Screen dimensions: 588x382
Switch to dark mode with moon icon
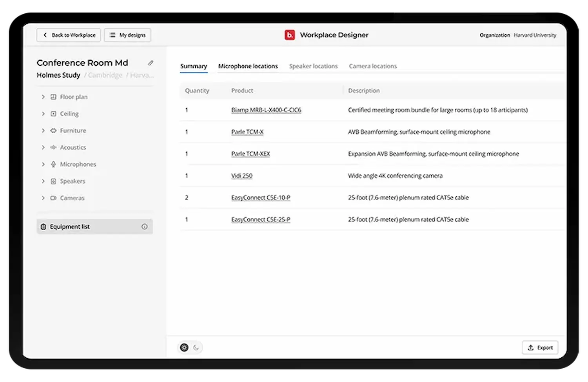[196, 348]
